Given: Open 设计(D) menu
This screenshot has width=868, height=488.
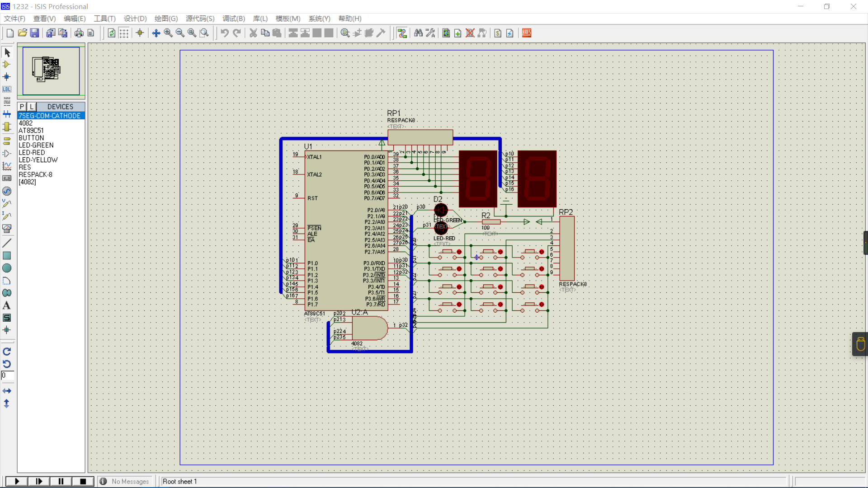Looking at the screenshot, I should pyautogui.click(x=135, y=19).
